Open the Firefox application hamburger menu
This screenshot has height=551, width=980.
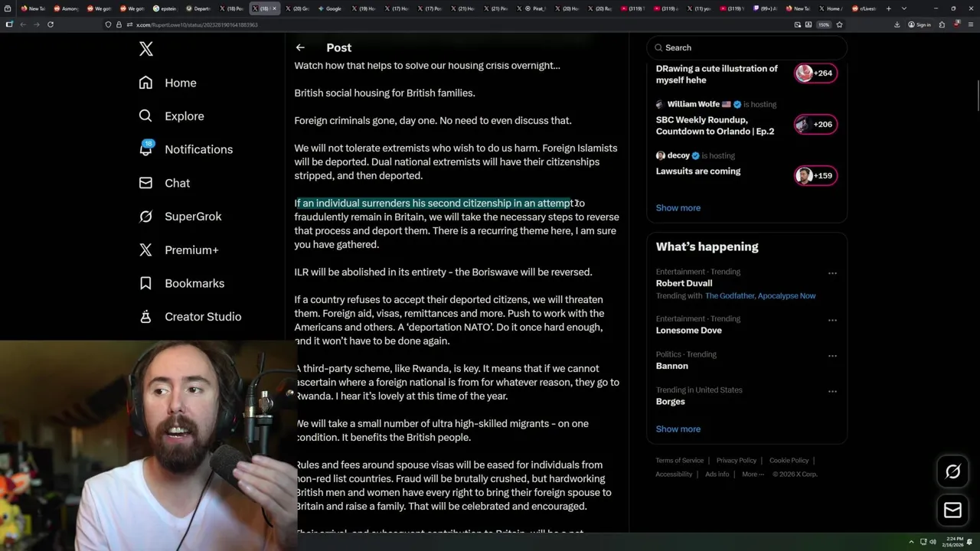pyautogui.click(x=969, y=24)
